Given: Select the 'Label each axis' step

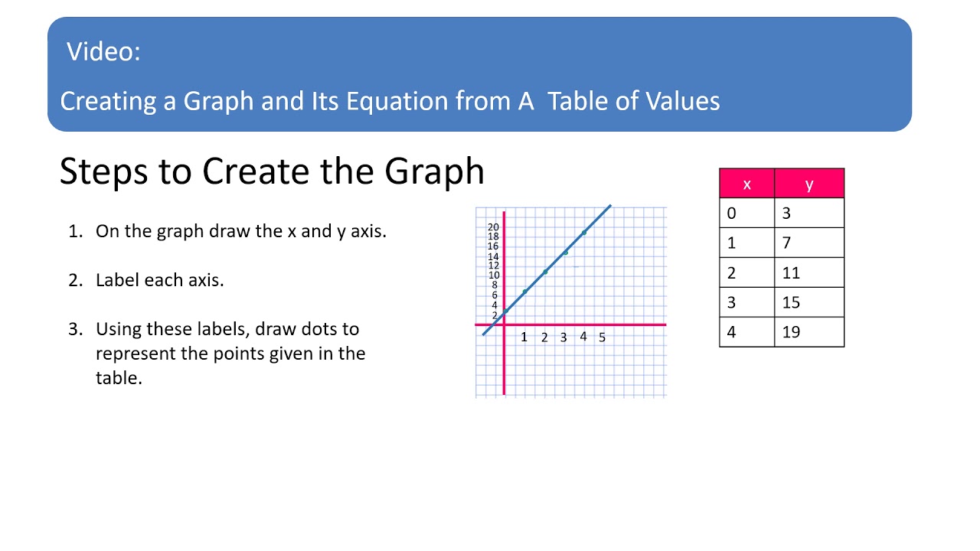Looking at the screenshot, I should [159, 280].
